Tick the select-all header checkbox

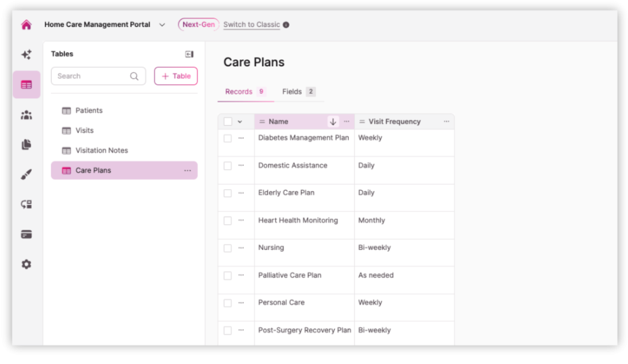click(228, 121)
